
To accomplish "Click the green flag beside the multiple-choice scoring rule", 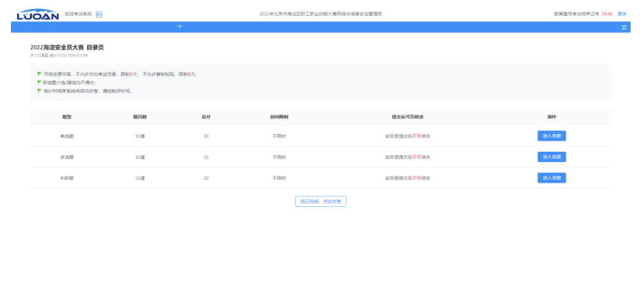I will point(39,82).
